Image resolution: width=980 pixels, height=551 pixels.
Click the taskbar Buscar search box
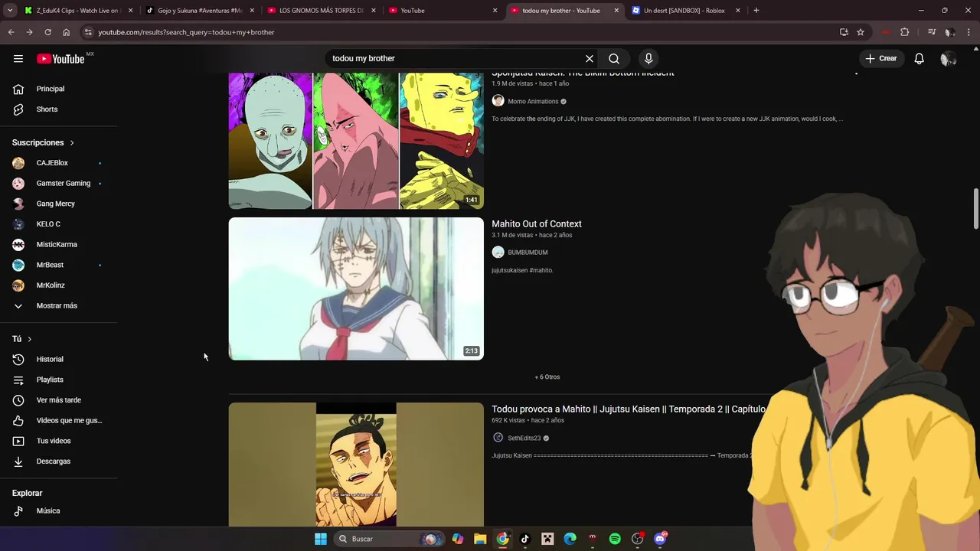(x=387, y=539)
